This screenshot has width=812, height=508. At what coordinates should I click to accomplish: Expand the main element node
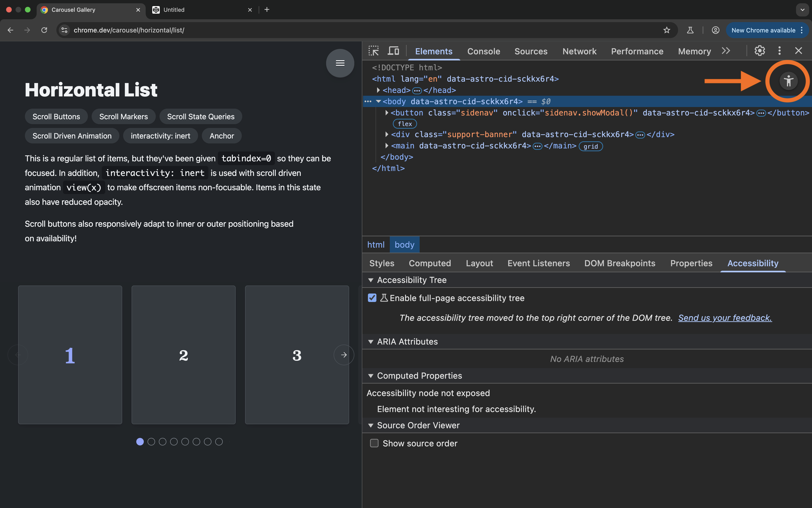coord(386,146)
